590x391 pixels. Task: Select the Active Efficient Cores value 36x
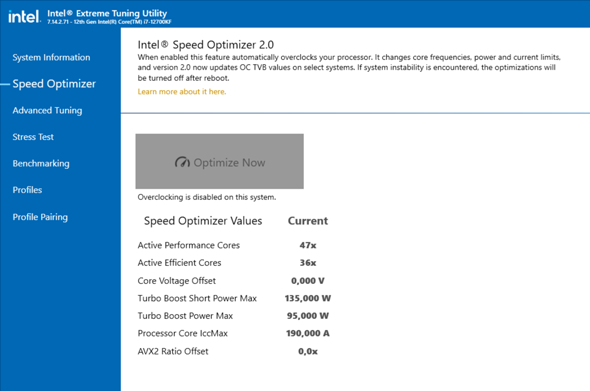pyautogui.click(x=308, y=263)
